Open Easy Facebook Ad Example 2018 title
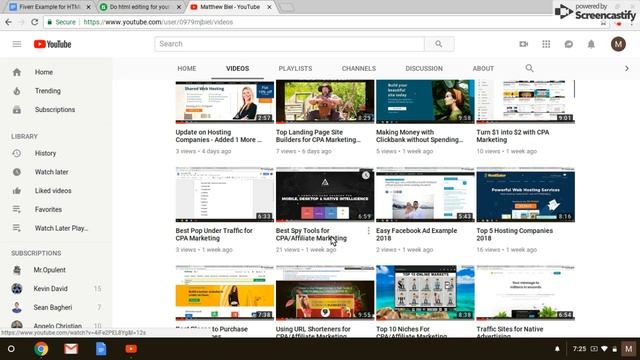Image resolution: width=640 pixels, height=360 pixels. coord(416,234)
